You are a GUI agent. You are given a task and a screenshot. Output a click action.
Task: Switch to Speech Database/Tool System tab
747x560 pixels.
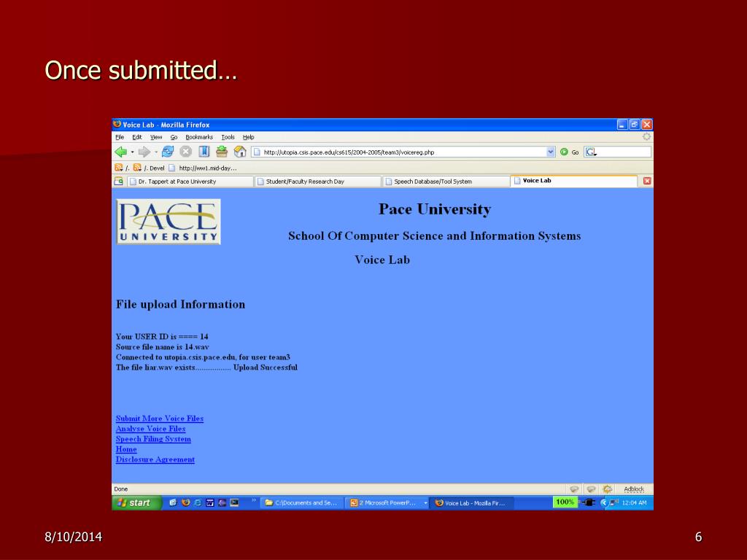tap(446, 182)
